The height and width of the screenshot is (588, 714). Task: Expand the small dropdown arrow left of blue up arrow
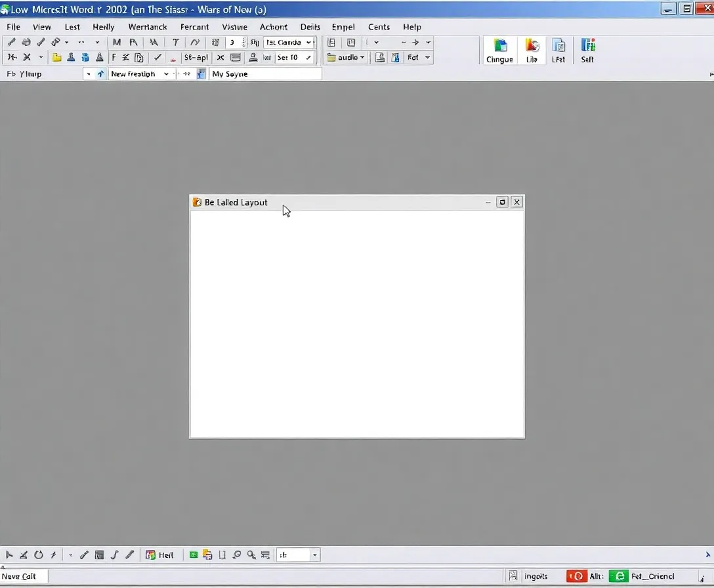point(89,73)
